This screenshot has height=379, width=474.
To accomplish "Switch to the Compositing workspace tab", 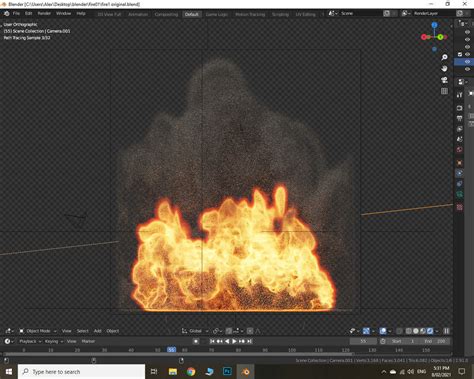I will click(166, 14).
